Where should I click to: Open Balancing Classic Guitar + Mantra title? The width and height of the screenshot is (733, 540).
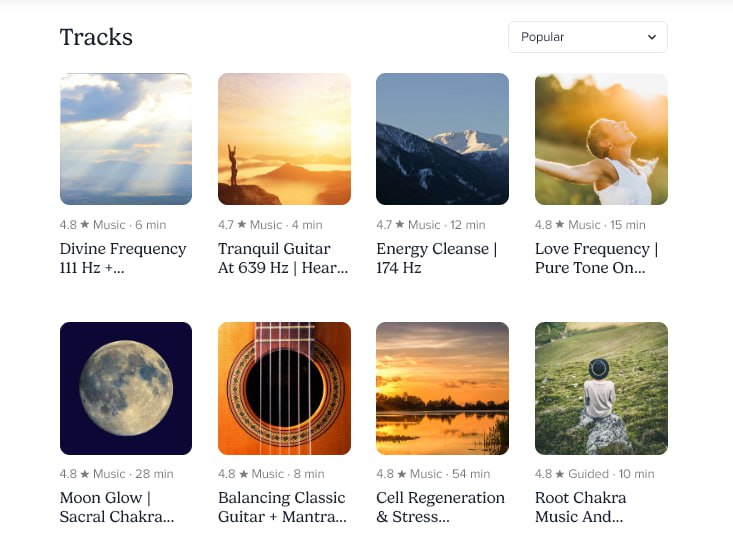click(x=282, y=507)
